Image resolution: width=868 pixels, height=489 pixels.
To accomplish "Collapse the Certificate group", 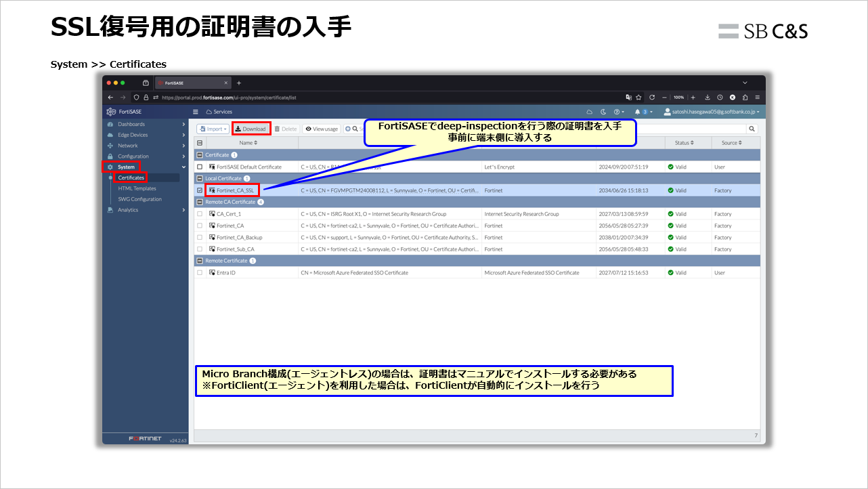I will click(200, 155).
